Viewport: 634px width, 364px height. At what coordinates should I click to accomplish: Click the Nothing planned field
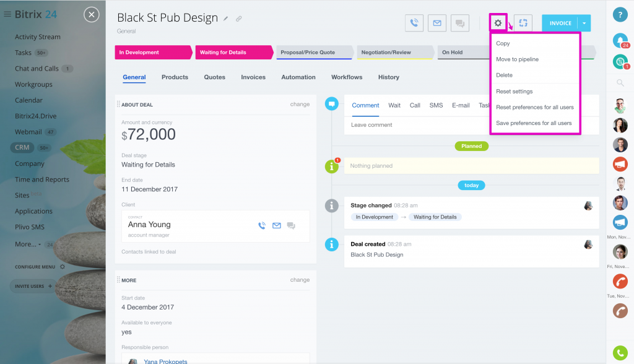click(x=471, y=166)
